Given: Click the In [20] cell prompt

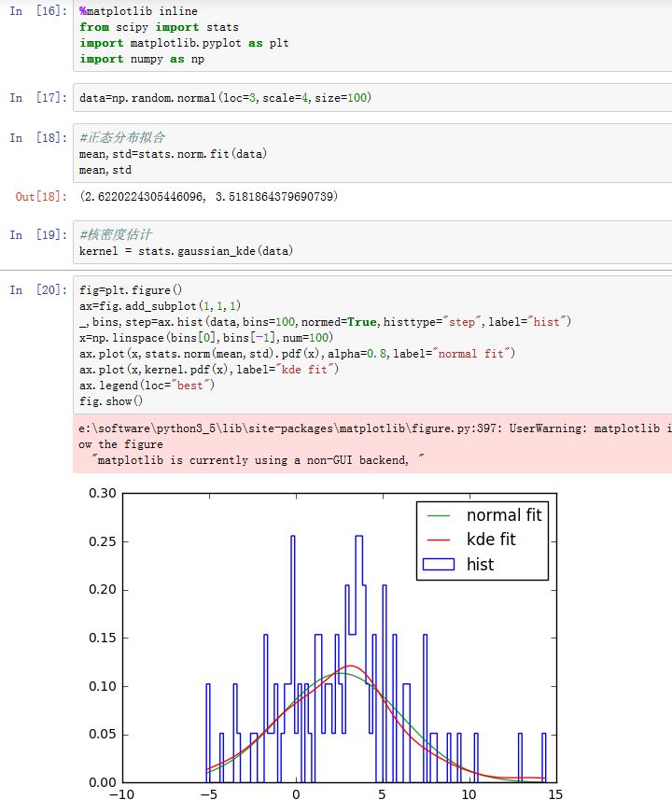Looking at the screenshot, I should tap(38, 290).
